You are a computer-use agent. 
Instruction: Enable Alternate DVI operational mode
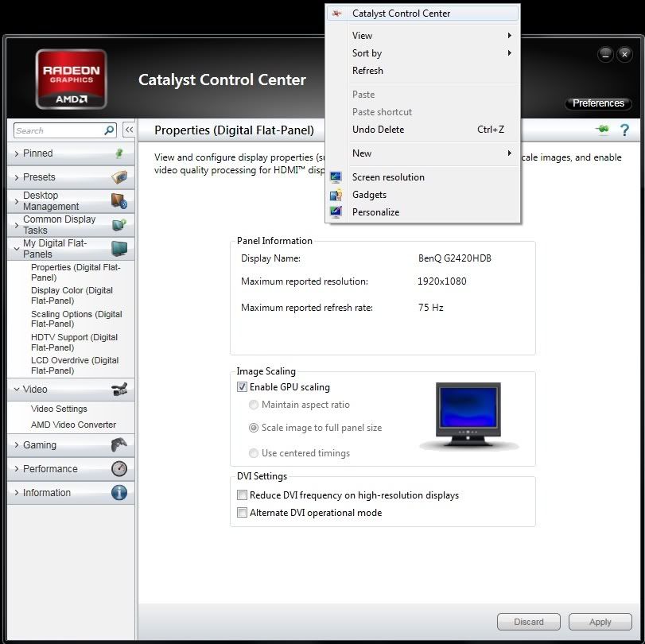pyautogui.click(x=242, y=513)
